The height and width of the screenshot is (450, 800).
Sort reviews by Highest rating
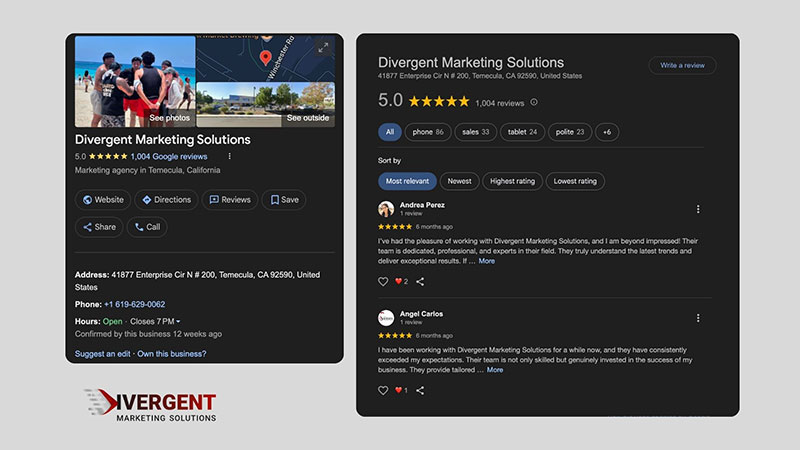pos(513,181)
